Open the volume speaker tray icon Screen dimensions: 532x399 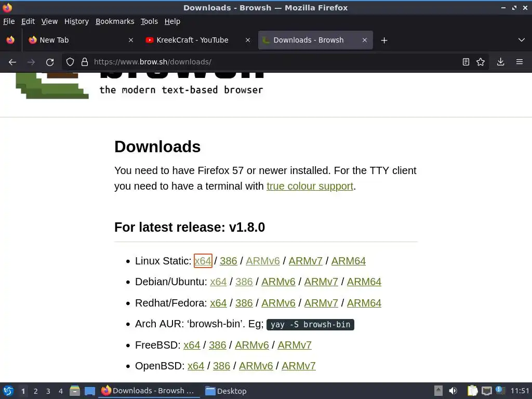point(453,391)
